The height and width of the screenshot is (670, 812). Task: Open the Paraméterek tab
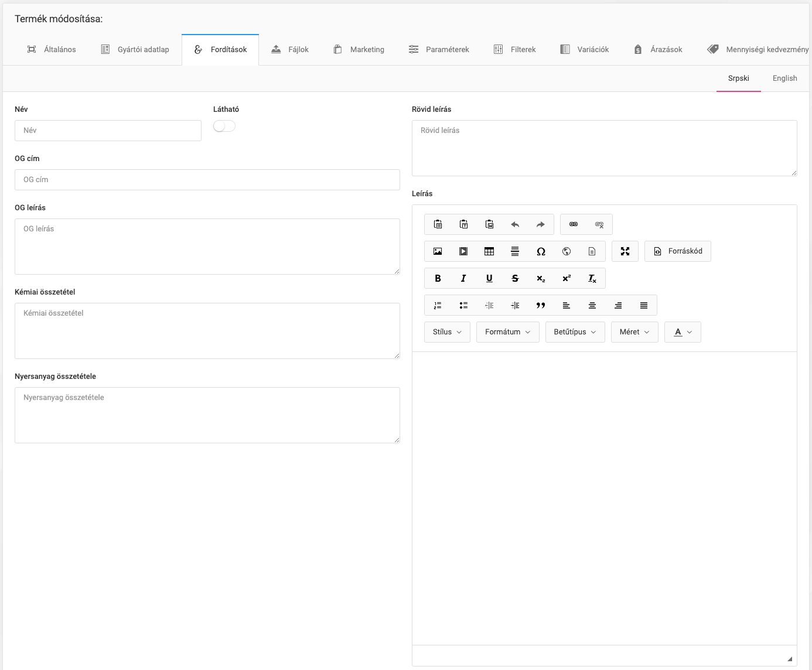pos(439,50)
